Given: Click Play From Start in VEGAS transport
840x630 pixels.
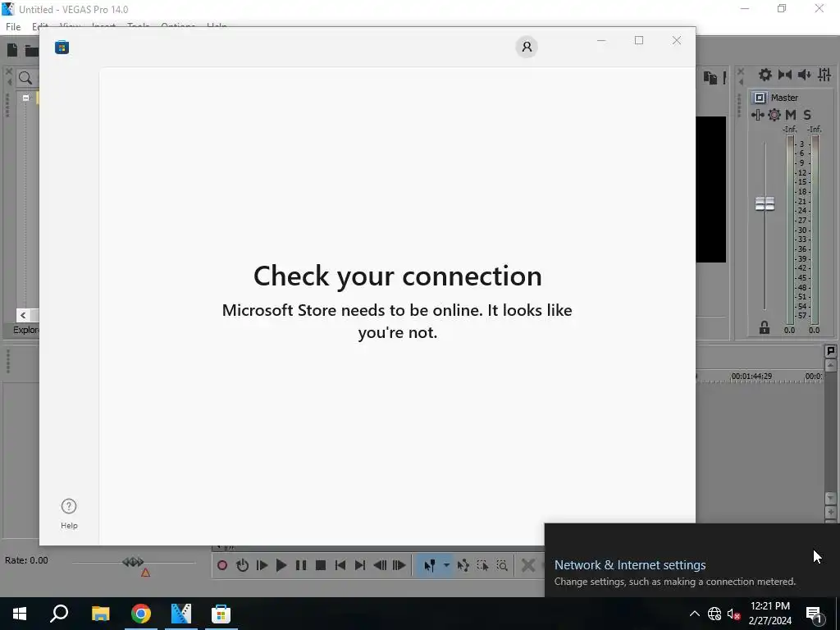Looking at the screenshot, I should point(262,565).
